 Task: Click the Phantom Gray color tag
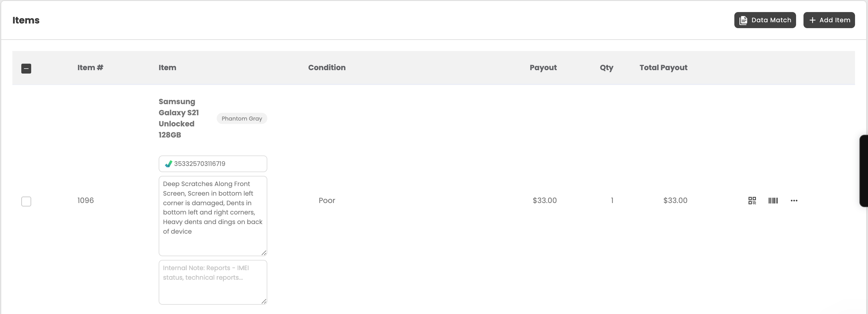[242, 118]
